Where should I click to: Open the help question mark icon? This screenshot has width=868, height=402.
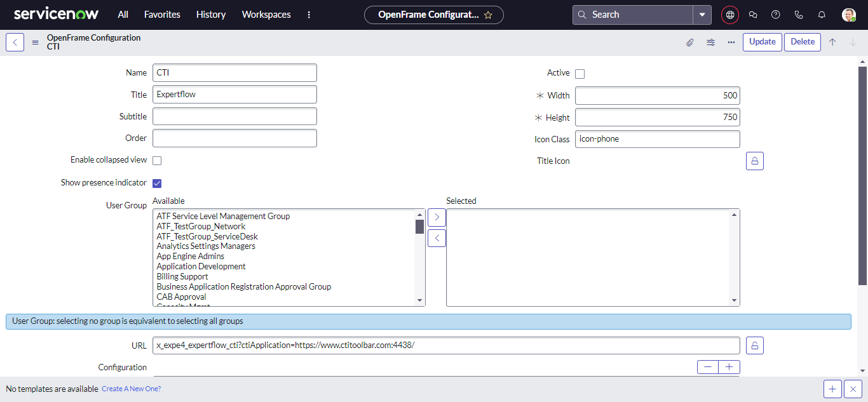point(775,15)
